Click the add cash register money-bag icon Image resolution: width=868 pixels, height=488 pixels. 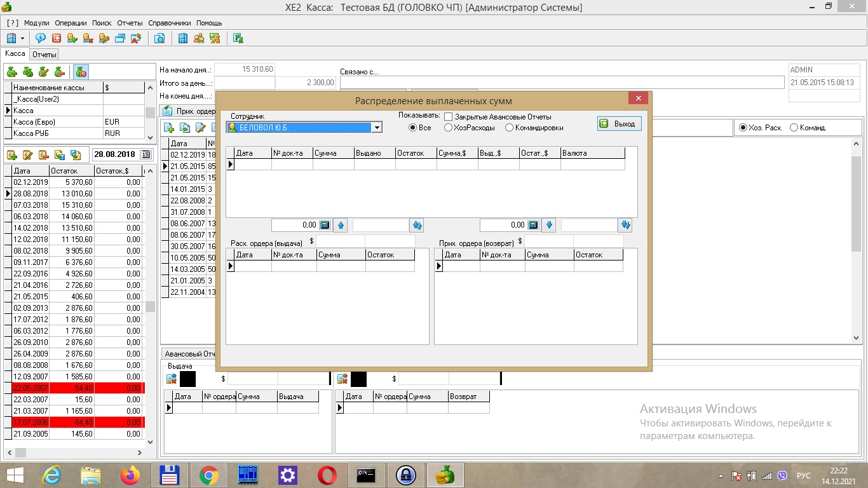coord(11,72)
